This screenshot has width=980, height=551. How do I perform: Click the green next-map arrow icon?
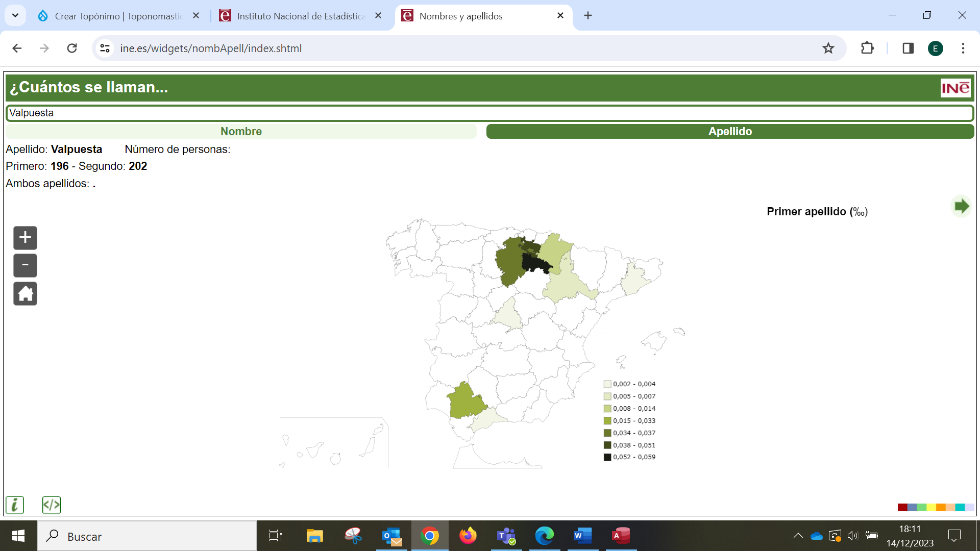(x=961, y=207)
